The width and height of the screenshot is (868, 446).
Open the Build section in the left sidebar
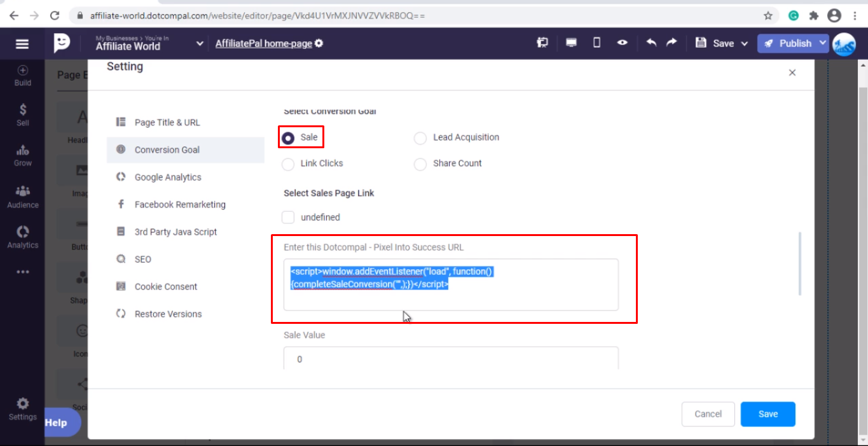[22, 75]
